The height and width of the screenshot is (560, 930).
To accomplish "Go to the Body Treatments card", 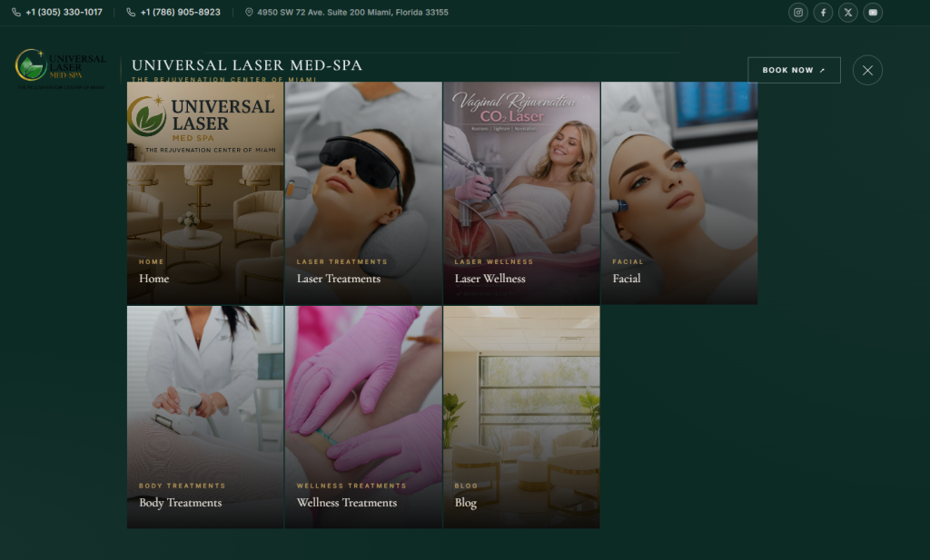I will pyautogui.click(x=205, y=418).
